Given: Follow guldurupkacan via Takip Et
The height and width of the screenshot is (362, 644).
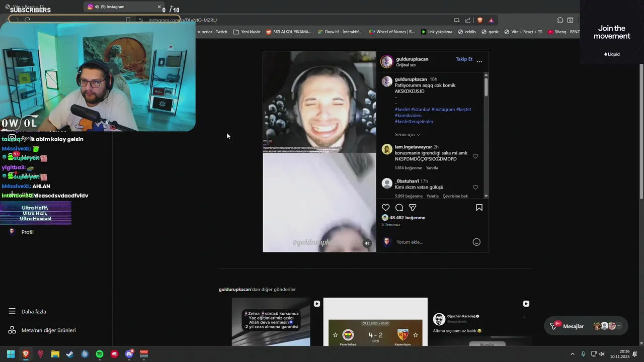Looking at the screenshot, I should (x=464, y=59).
